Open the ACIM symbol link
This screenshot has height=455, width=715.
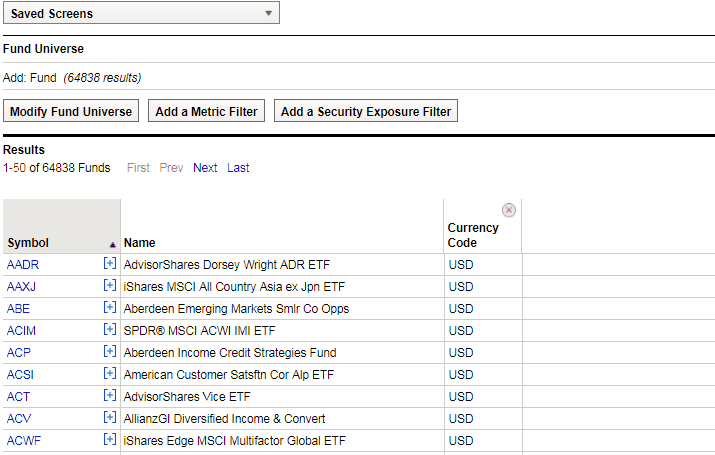pos(21,331)
